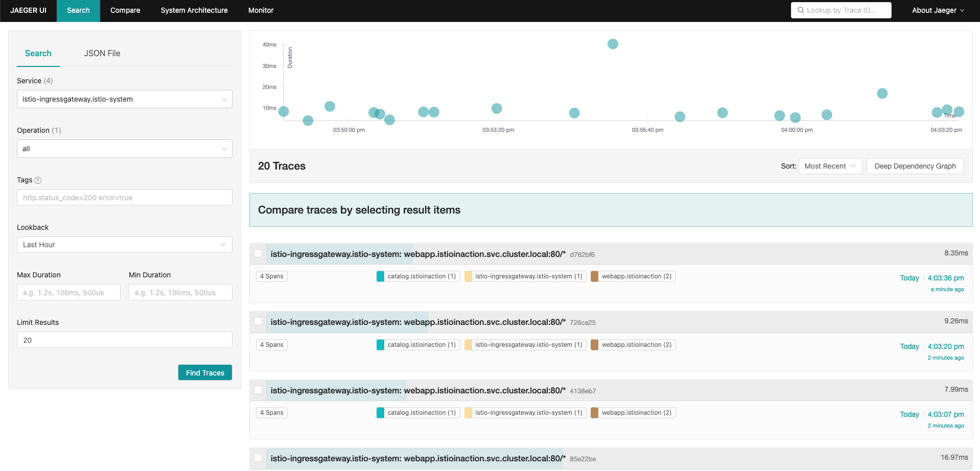Screen dimensions: 980x471
Task: Click the Tags help question-mark icon
Action: [38, 180]
